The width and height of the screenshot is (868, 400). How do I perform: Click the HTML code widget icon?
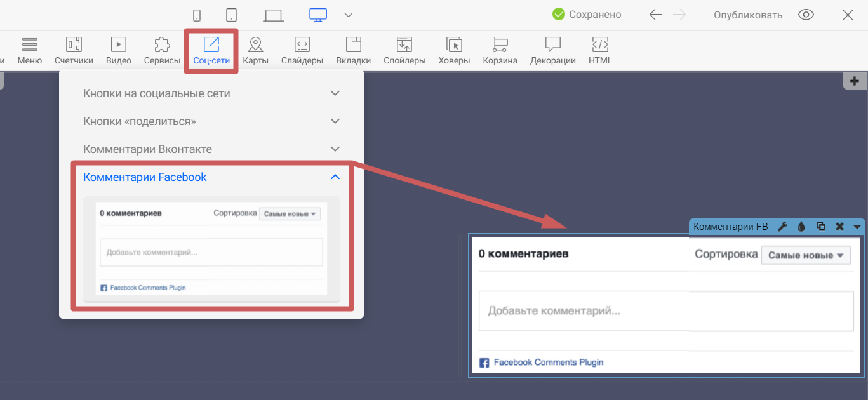[x=600, y=50]
